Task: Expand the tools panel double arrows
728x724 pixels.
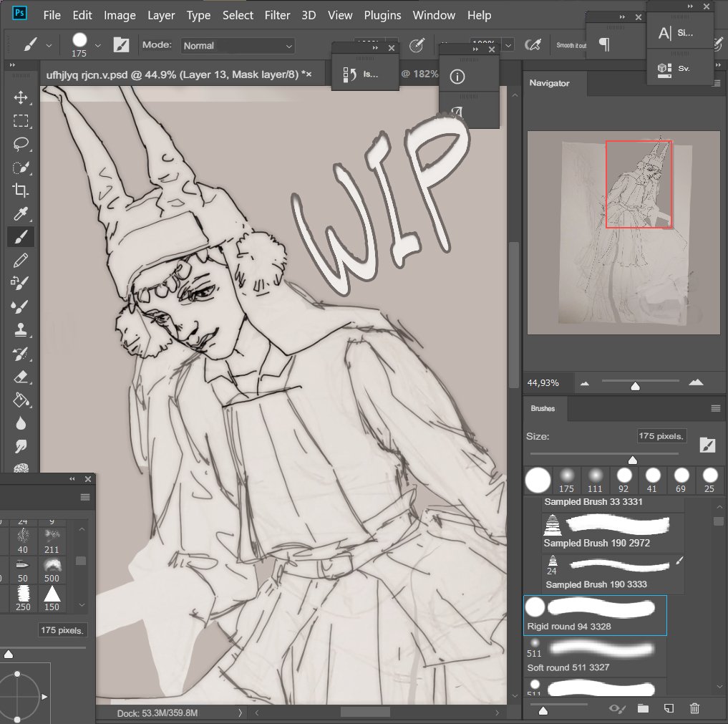Action: click(x=13, y=65)
